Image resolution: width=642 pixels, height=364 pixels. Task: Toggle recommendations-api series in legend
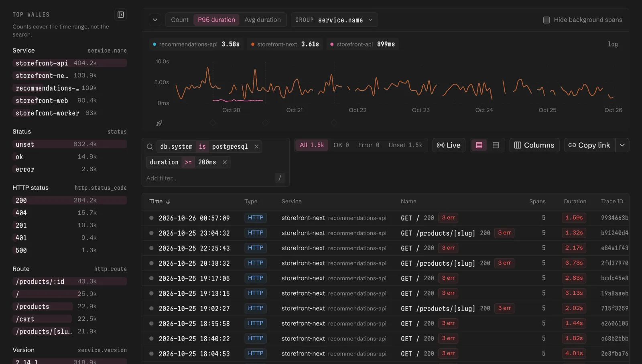[x=196, y=44]
